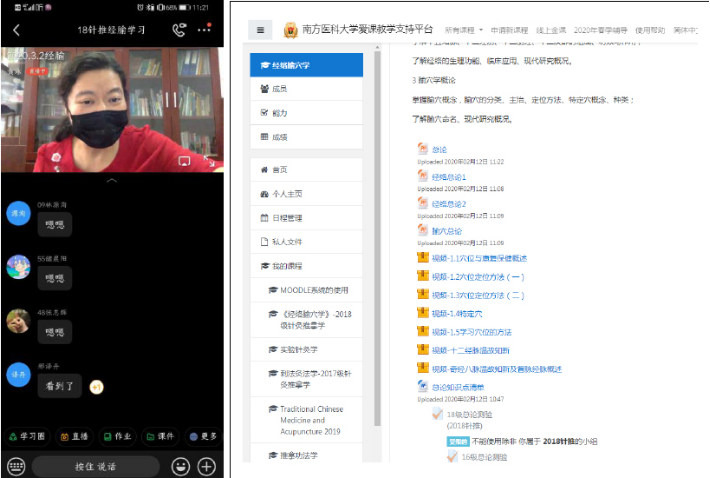Click the 受限的 restricted badge
Image resolution: width=710 pixels, height=478 pixels.
pos(458,441)
